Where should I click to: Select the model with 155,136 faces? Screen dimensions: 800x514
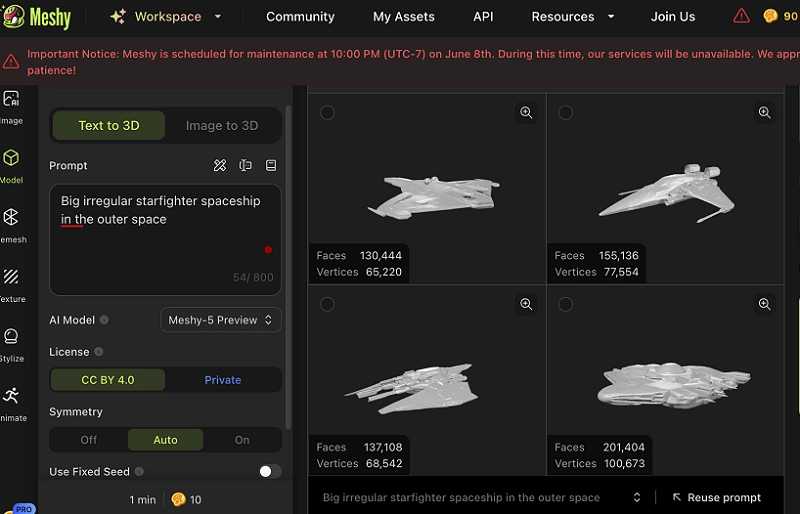pos(565,112)
